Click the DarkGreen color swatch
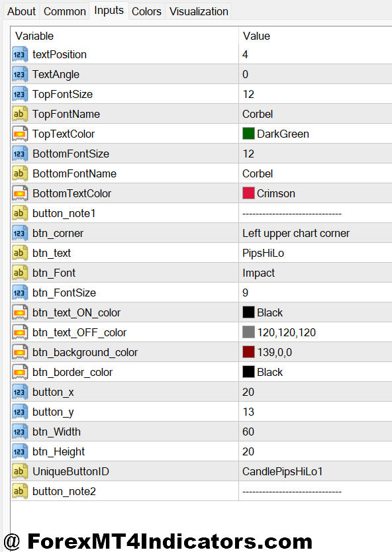 (248, 134)
